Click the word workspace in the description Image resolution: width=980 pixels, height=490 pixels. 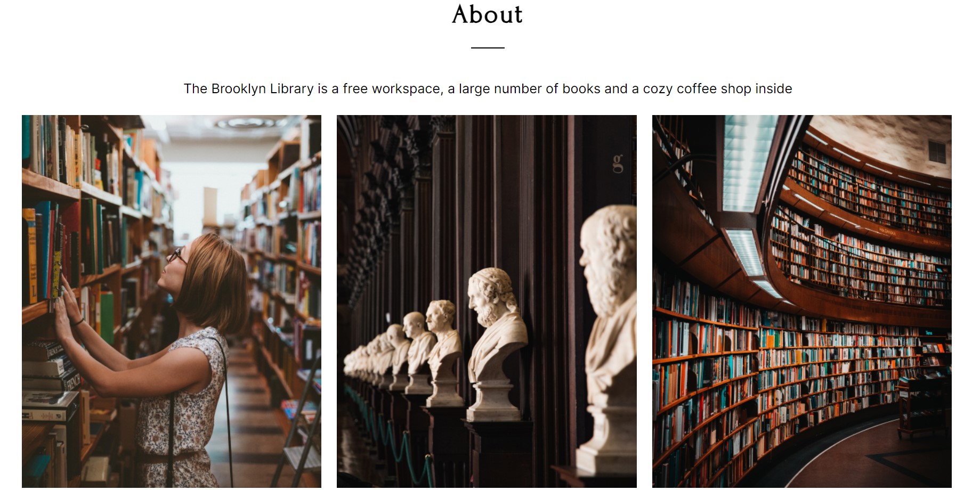click(x=407, y=89)
